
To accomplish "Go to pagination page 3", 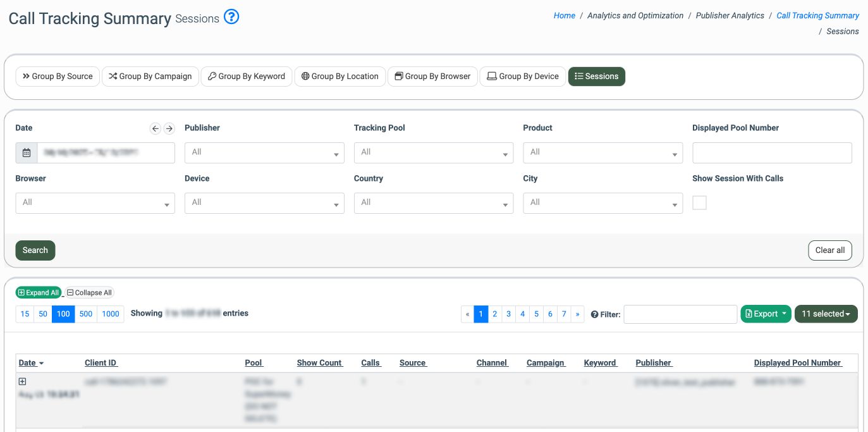I will 509,314.
